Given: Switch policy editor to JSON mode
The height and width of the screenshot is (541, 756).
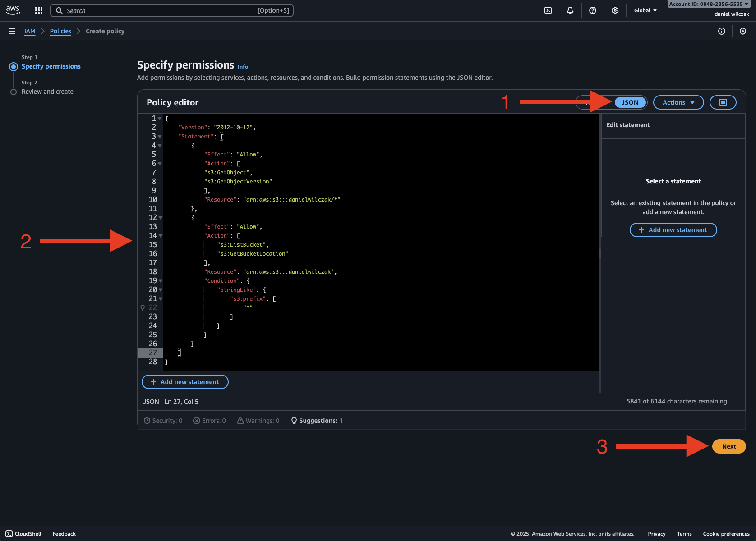Looking at the screenshot, I should pyautogui.click(x=630, y=102).
